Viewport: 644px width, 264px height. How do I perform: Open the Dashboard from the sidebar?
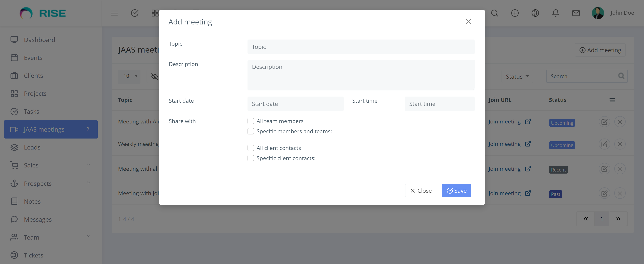click(x=39, y=40)
